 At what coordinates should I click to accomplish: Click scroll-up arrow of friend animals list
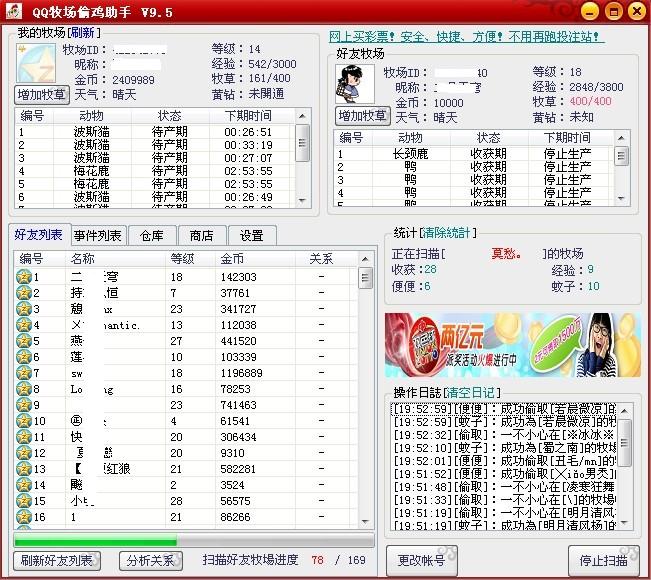point(621,138)
